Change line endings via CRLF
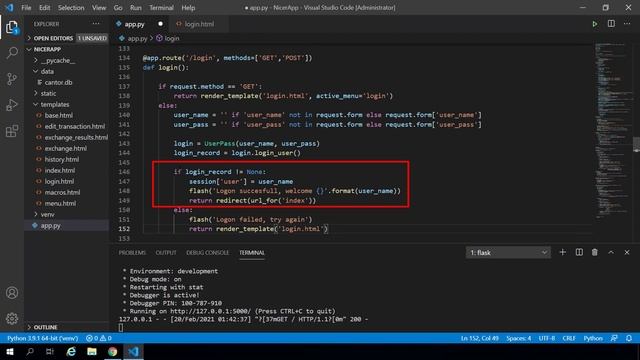 tap(569, 338)
